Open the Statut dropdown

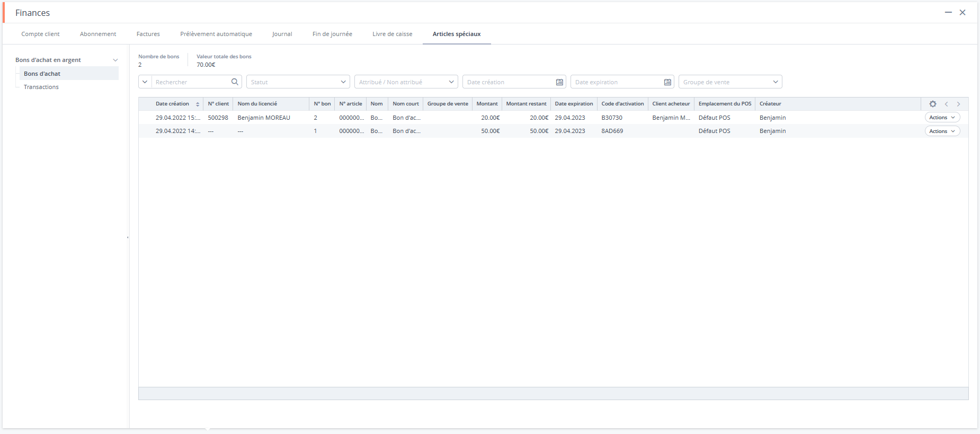pos(298,82)
